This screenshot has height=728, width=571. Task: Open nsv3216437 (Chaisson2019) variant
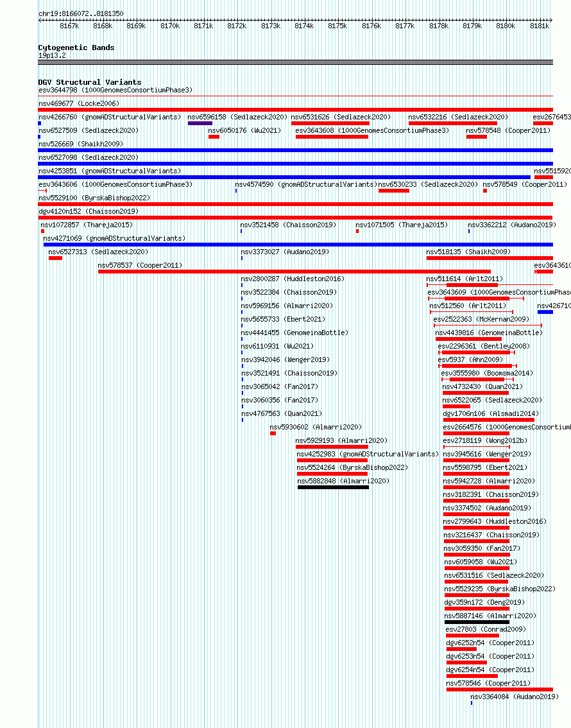pos(491,534)
